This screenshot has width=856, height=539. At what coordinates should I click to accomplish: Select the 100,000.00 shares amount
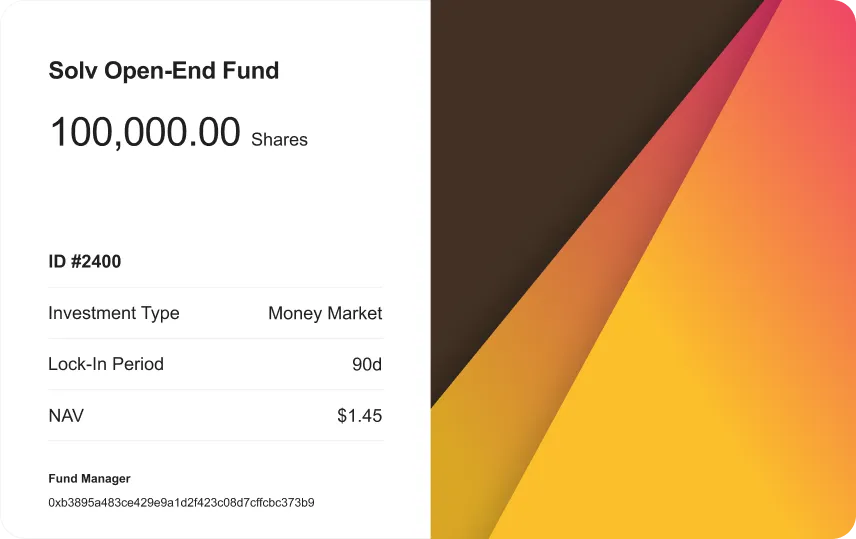coord(145,132)
